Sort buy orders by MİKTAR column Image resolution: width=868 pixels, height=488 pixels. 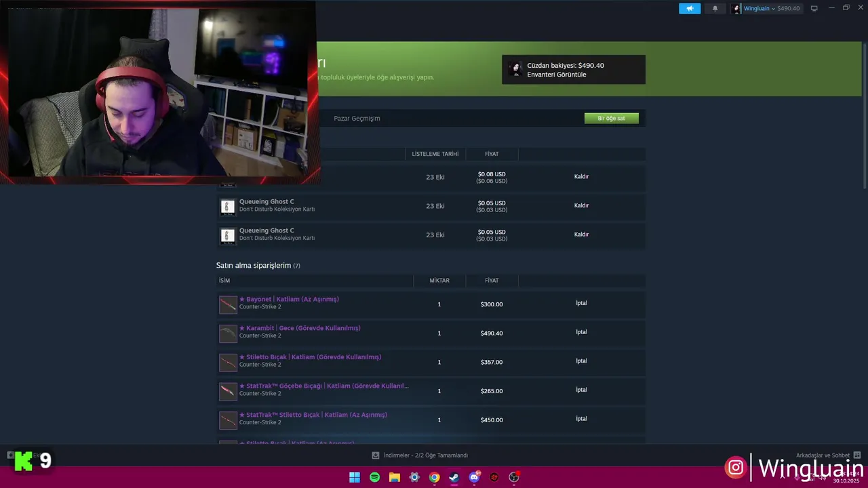click(439, 281)
